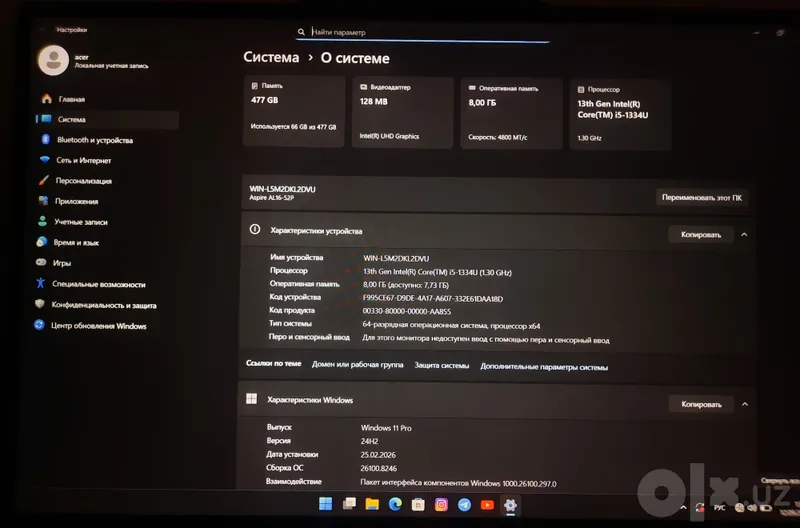This screenshot has width=800, height=528.
Task: Open Домен или рабочая группа link
Action: 357,365
